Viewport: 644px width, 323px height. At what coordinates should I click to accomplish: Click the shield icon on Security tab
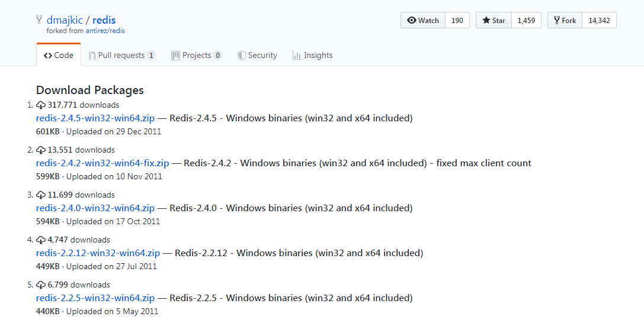click(x=242, y=56)
